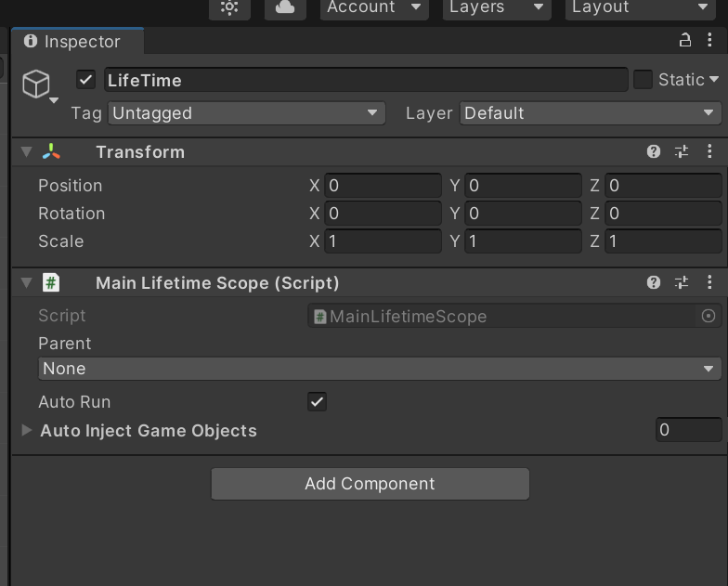Image resolution: width=728 pixels, height=586 pixels.
Task: Enable the Static checkbox
Action: 643,80
